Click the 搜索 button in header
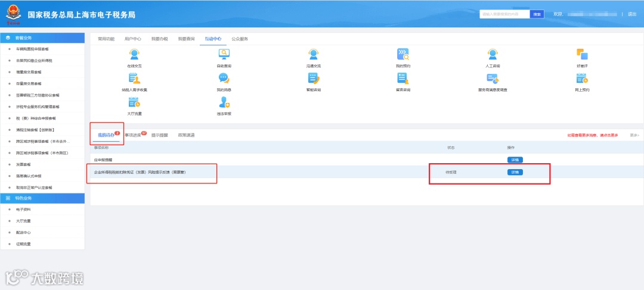The height and width of the screenshot is (290, 644). point(537,14)
